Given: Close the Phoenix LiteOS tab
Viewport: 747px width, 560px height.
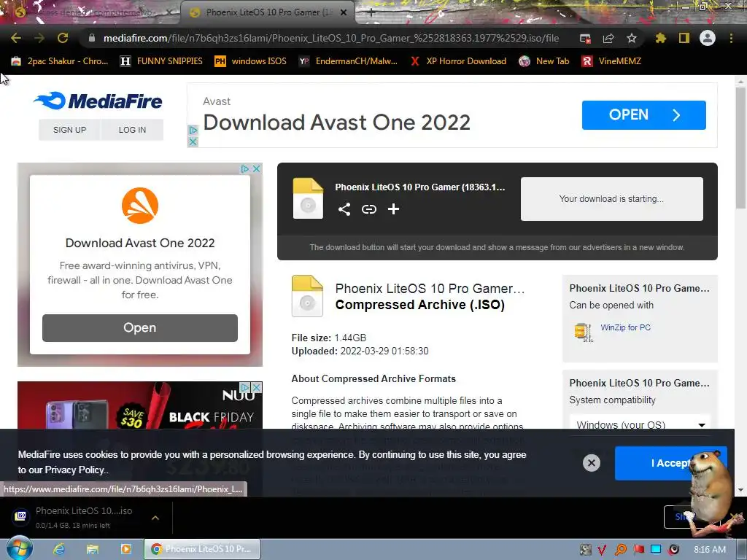Looking at the screenshot, I should click(x=344, y=13).
